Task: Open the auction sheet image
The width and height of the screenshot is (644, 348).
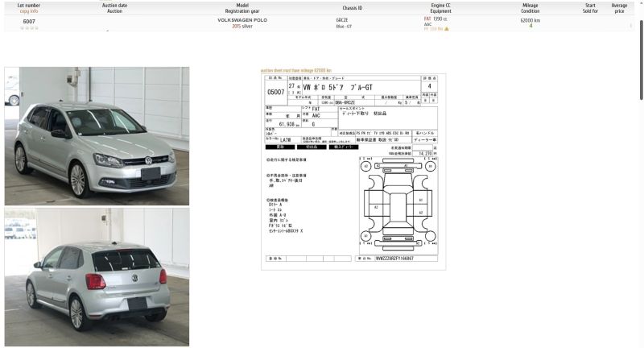Action: click(353, 172)
